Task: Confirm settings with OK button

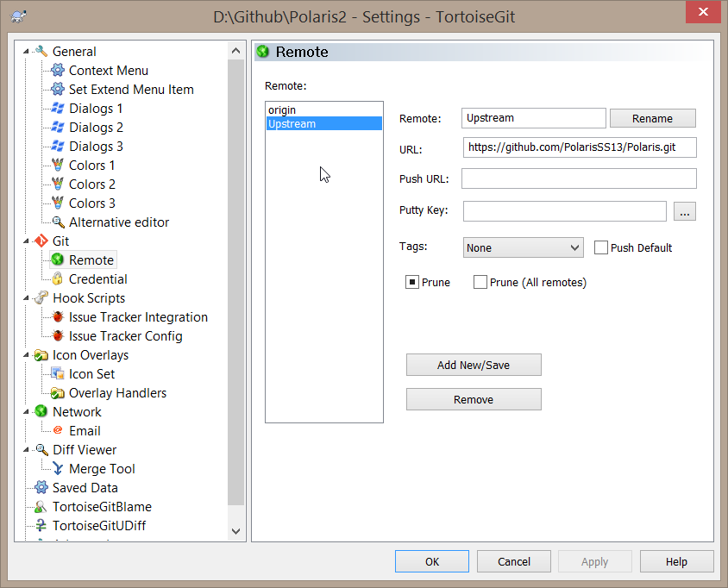Action: 432,561
